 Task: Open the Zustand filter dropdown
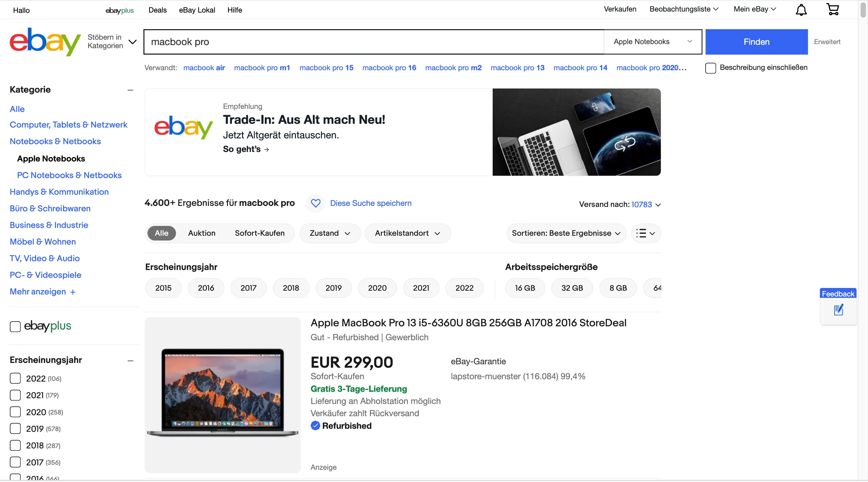(329, 233)
